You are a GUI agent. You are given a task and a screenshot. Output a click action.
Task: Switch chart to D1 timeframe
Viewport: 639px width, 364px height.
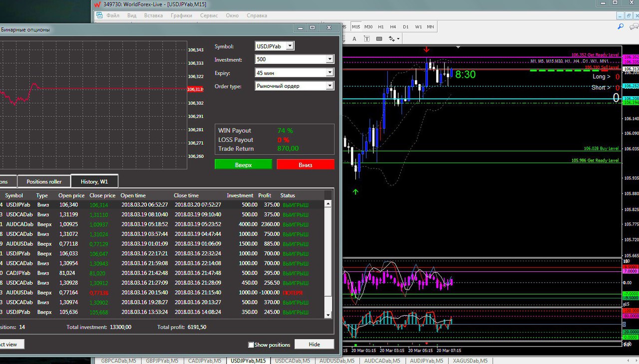[406, 27]
